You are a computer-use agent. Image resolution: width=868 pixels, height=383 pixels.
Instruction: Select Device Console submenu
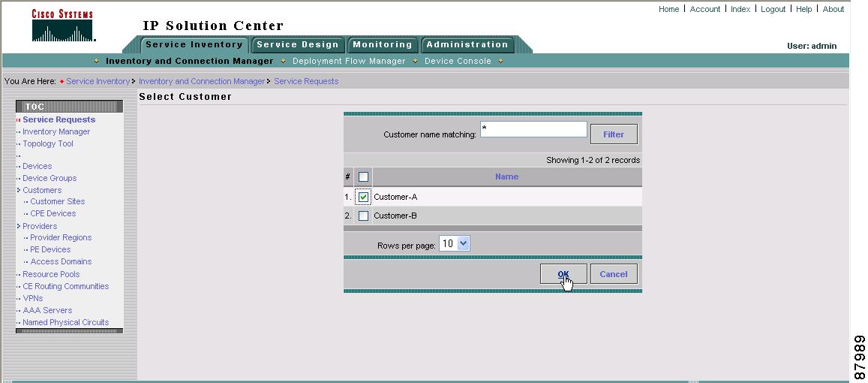point(458,61)
